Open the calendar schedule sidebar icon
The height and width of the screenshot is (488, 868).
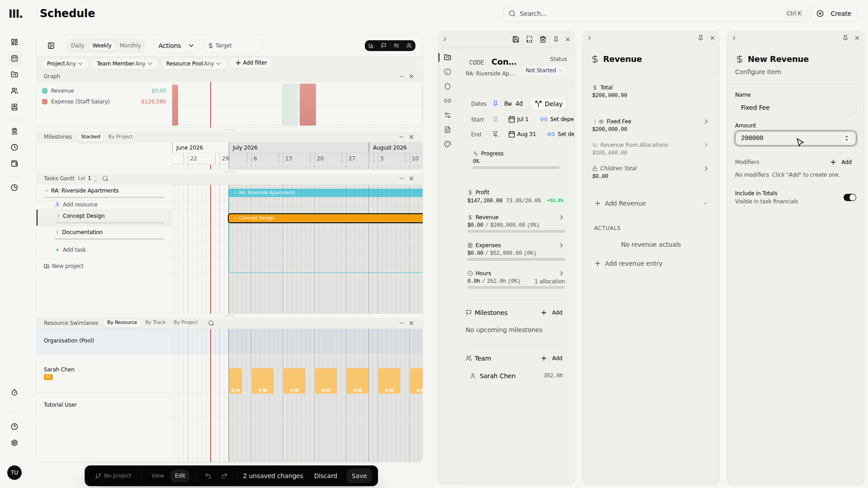coord(14,58)
